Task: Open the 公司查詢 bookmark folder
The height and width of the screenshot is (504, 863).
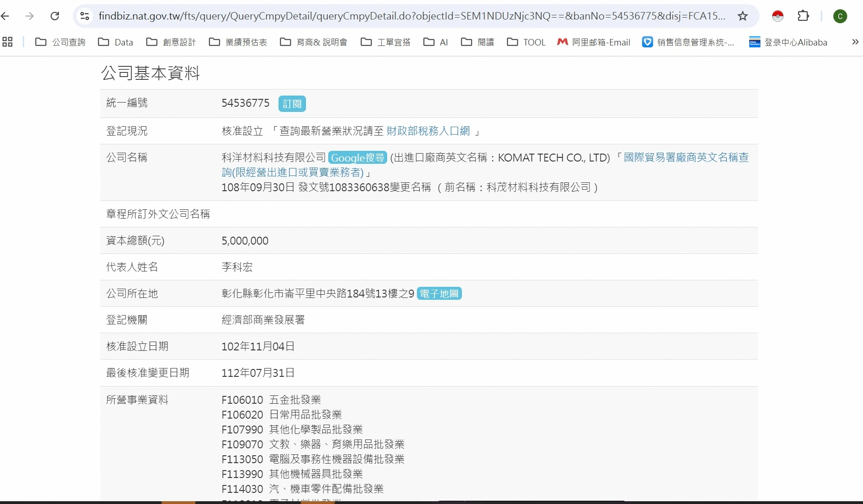Action: pos(60,42)
